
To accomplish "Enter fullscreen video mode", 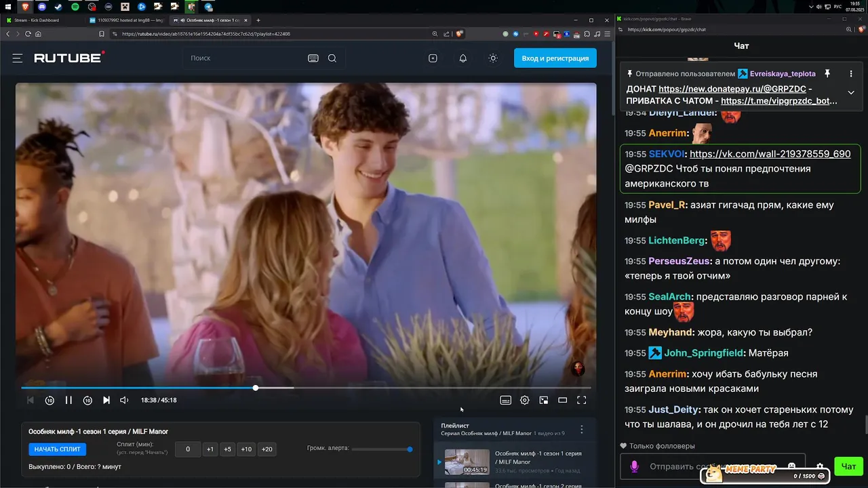I will click(x=581, y=400).
